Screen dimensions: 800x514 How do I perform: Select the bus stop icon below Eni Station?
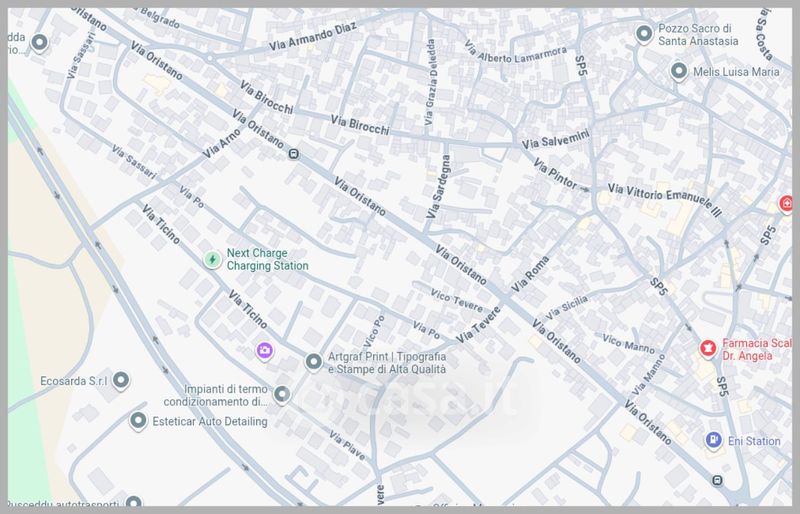click(x=718, y=480)
